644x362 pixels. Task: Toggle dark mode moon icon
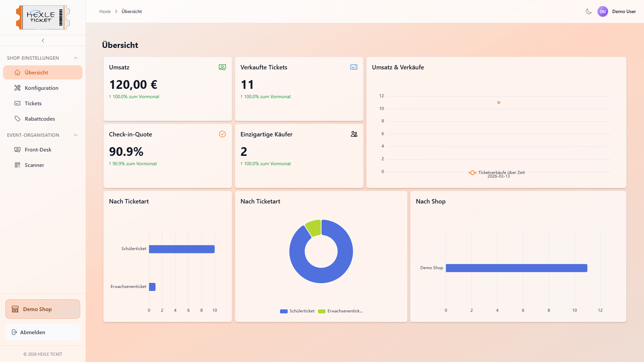[x=588, y=11]
